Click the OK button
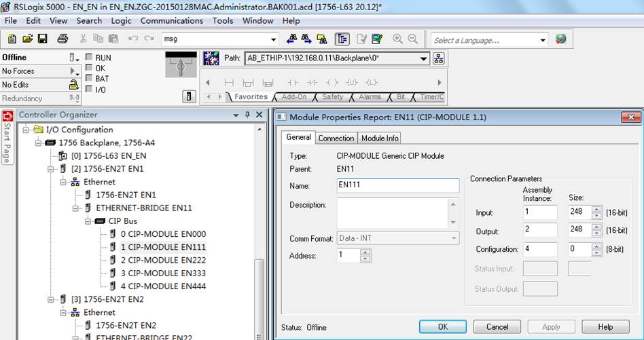The width and height of the screenshot is (644, 340). pos(443,327)
